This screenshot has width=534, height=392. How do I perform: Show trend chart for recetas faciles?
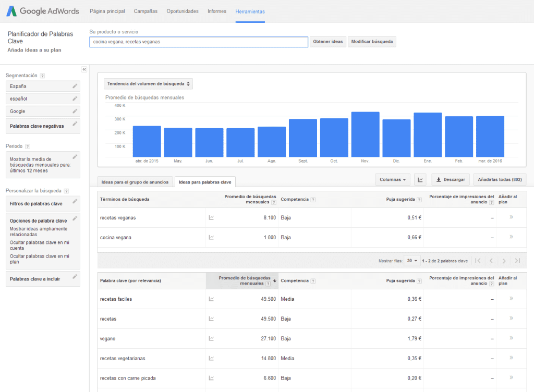click(211, 299)
